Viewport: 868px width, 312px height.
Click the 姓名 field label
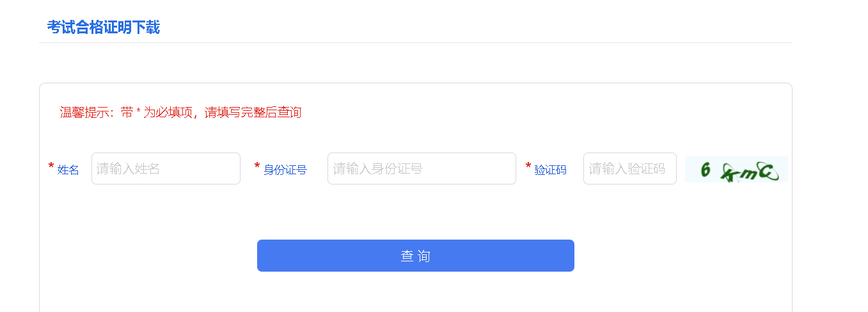[x=68, y=170]
